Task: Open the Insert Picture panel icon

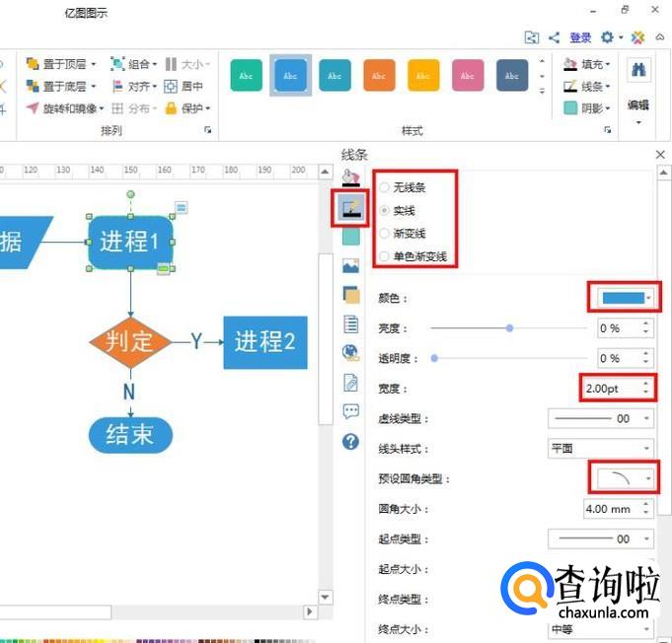Action: [351, 265]
